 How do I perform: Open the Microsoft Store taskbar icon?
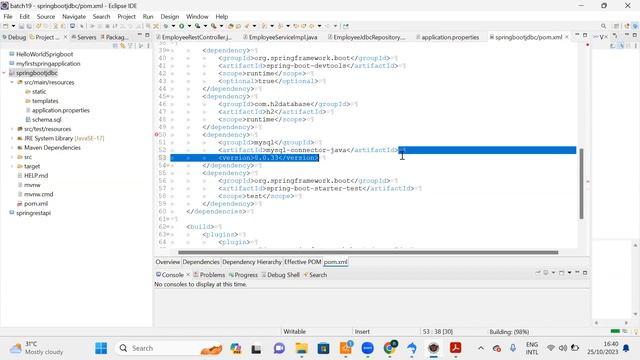click(324, 348)
